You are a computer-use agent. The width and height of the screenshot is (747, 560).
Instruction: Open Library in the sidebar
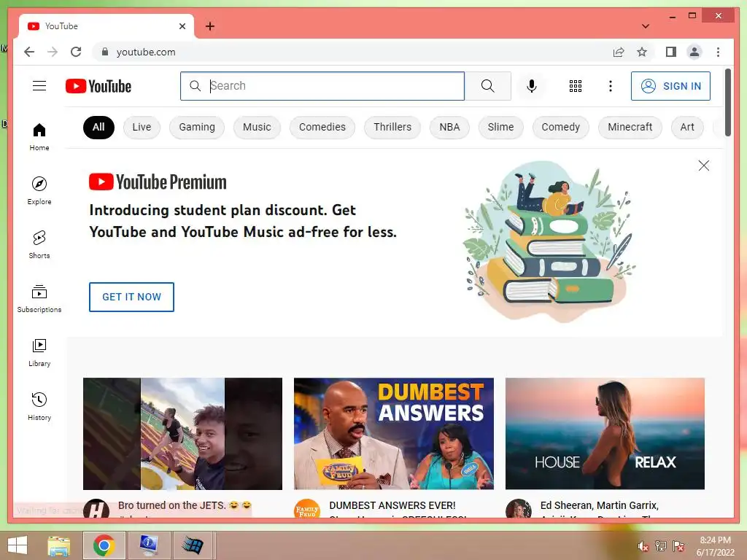[39, 352]
